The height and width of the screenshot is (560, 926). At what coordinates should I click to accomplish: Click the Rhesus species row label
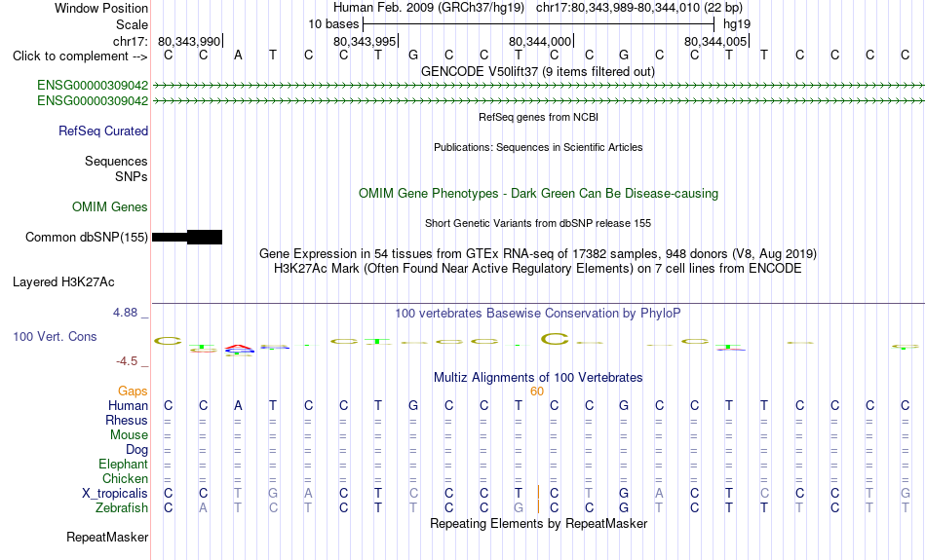127,420
